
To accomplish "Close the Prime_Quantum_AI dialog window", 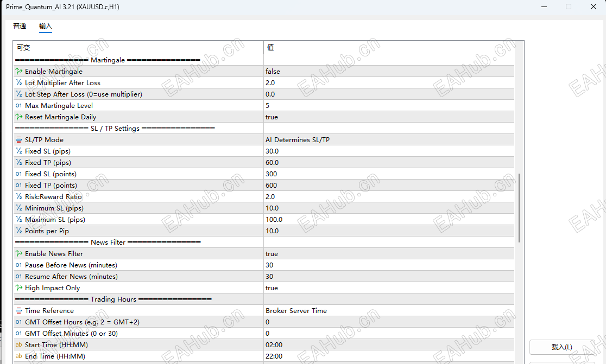I will pos(594,7).
